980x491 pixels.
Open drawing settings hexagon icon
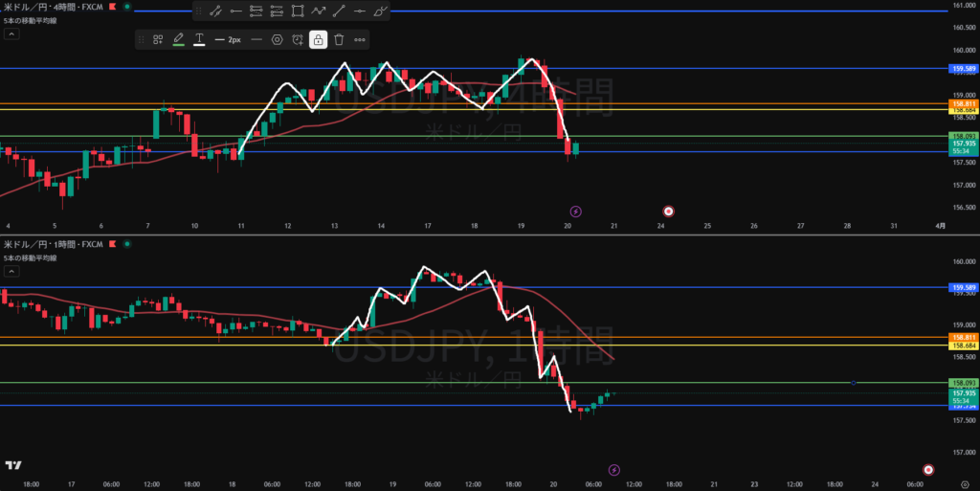coord(277,39)
